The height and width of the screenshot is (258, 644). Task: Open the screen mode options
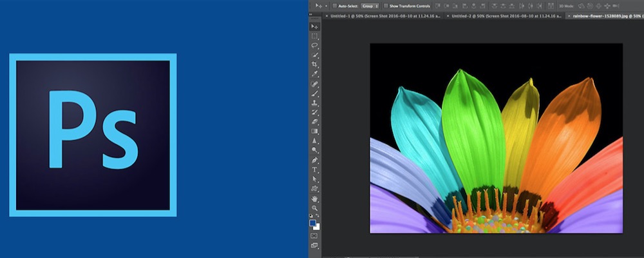[314, 246]
